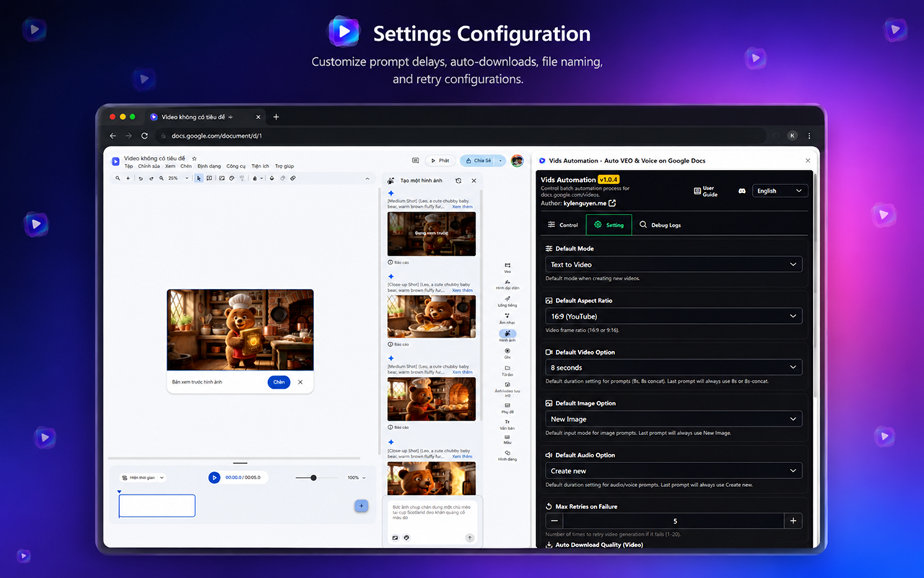
Task: Increase Max Retries with the plus button
Action: (793, 521)
